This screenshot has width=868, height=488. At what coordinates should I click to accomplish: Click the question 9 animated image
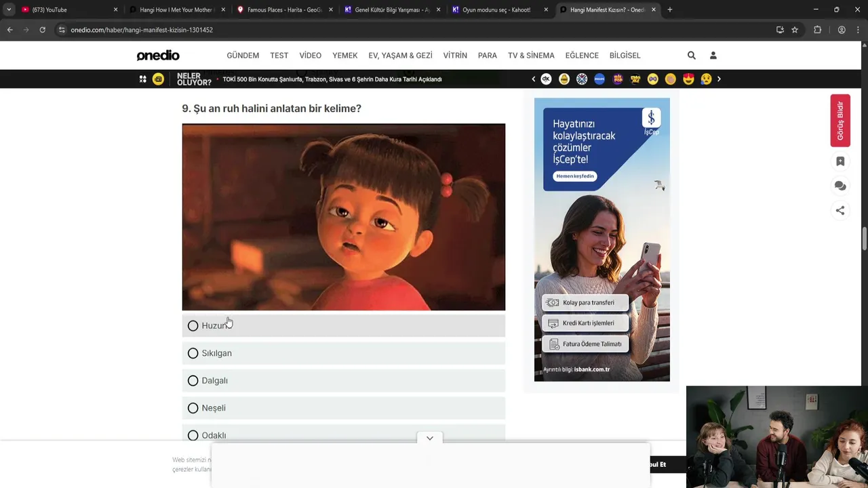coord(343,217)
